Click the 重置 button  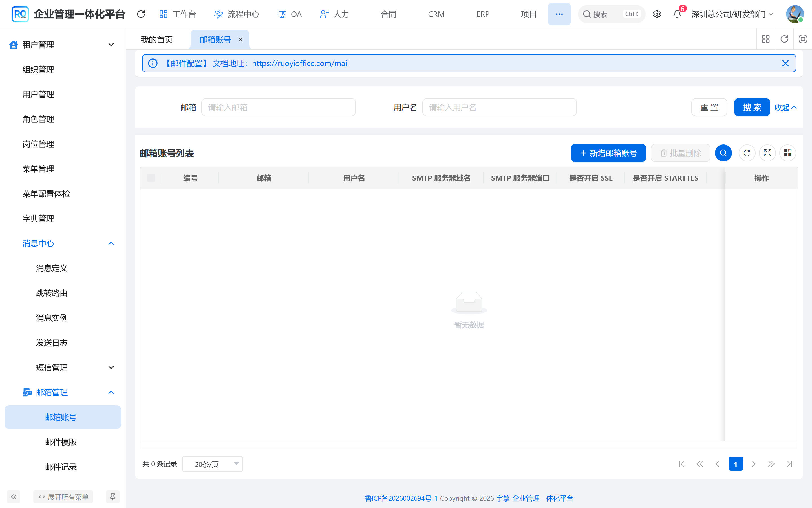coord(709,108)
